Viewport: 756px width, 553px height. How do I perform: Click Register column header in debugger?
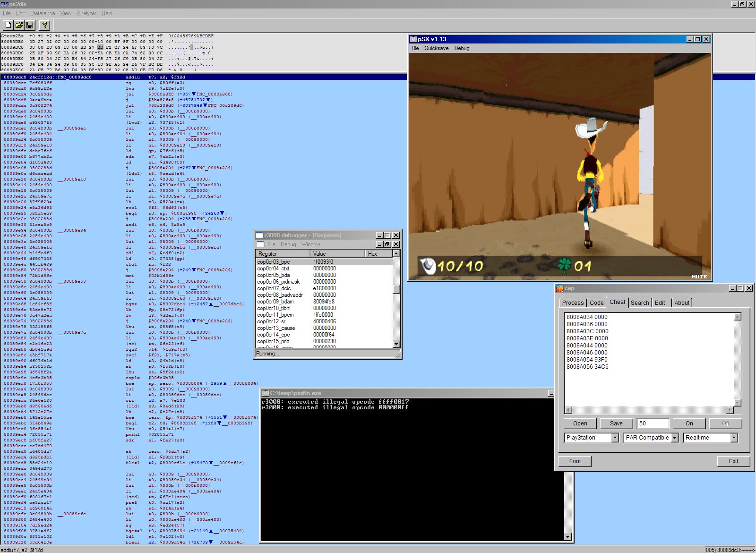[x=283, y=254]
